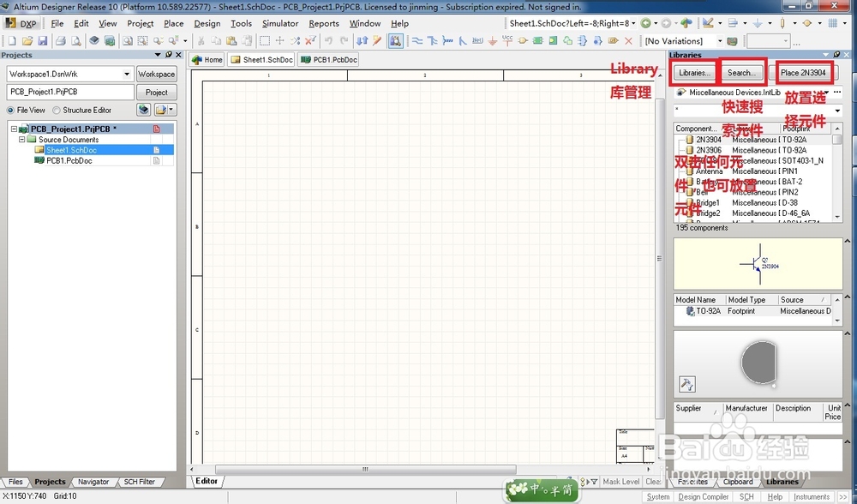Collapse the Source Documents folder node
The width and height of the screenshot is (857, 504).
coord(22,140)
